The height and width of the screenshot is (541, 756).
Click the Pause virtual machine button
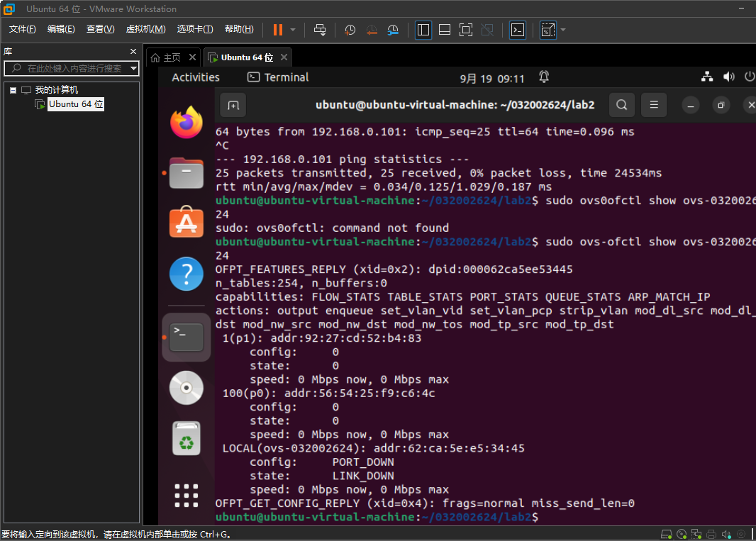[x=278, y=30]
